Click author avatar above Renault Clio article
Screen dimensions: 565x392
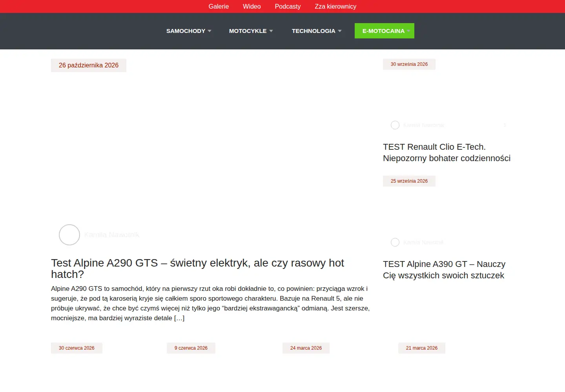(395, 125)
